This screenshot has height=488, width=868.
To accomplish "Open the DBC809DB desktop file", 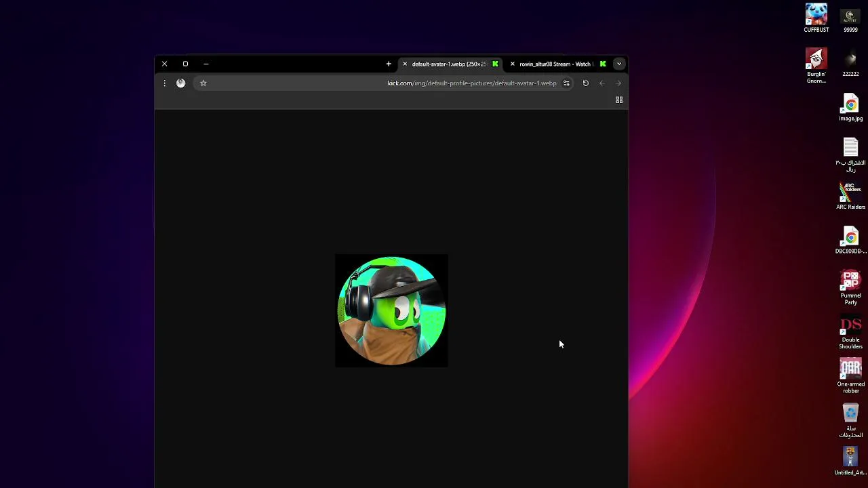I will [x=850, y=241].
